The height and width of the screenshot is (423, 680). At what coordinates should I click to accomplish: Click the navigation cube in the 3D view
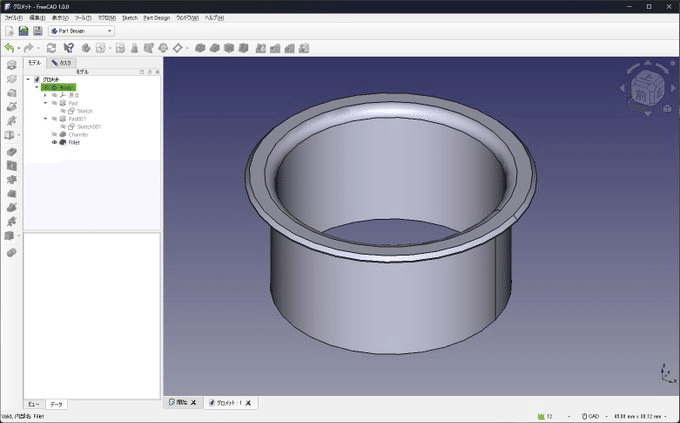point(647,89)
